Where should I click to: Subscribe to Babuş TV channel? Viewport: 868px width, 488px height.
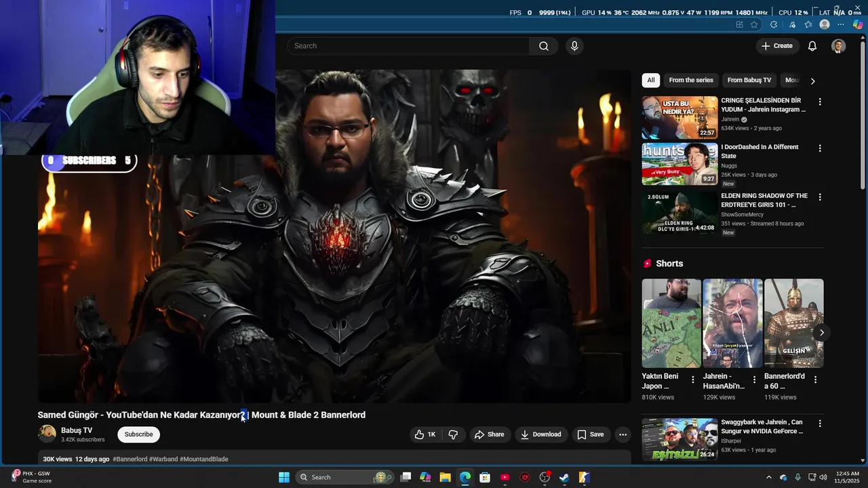[x=138, y=434]
